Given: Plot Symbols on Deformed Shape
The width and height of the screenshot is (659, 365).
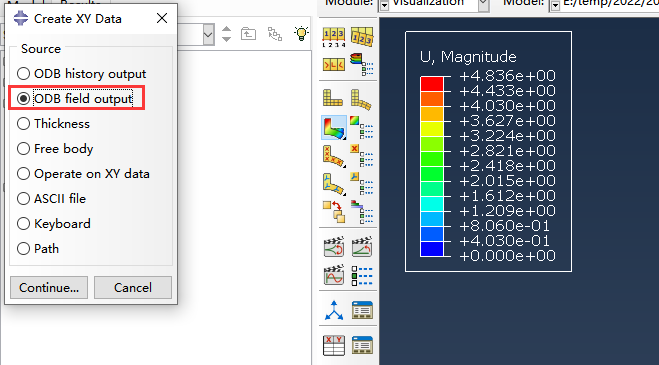Looking at the screenshot, I should 334,156.
